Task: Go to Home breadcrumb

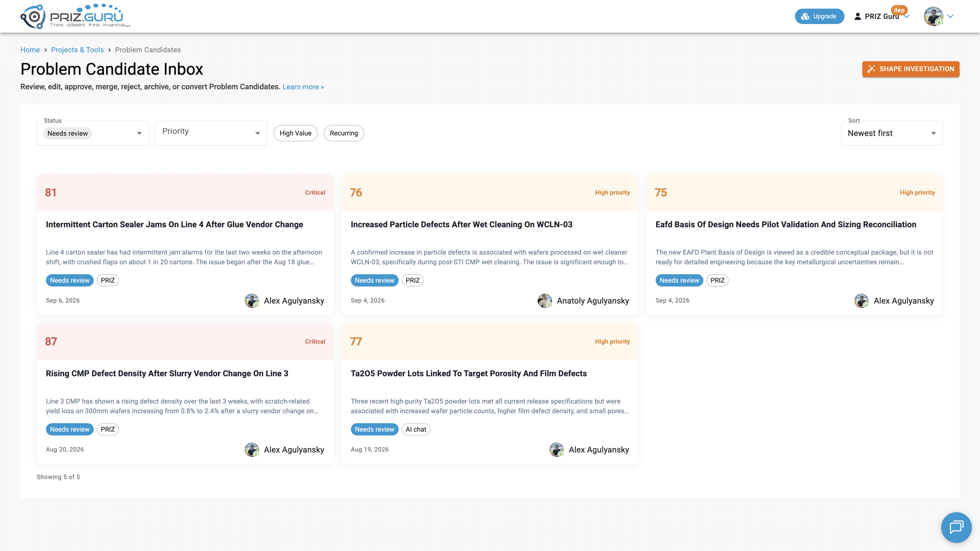Action: (x=30, y=50)
